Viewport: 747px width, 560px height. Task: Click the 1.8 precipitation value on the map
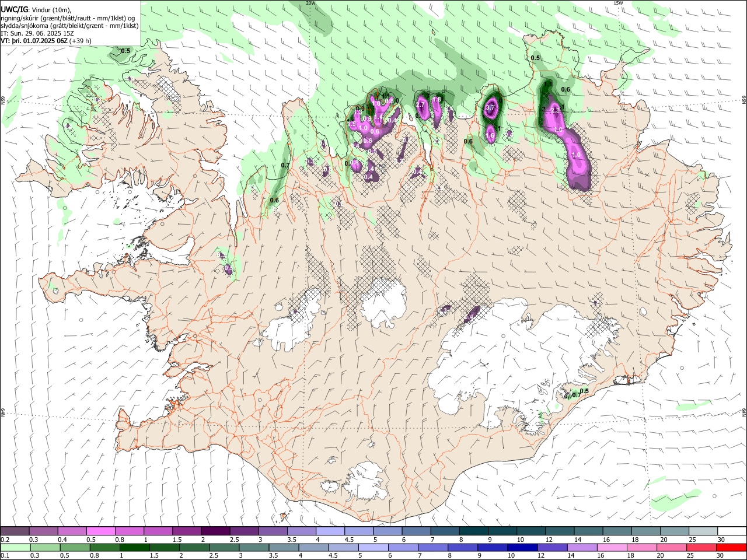point(436,100)
